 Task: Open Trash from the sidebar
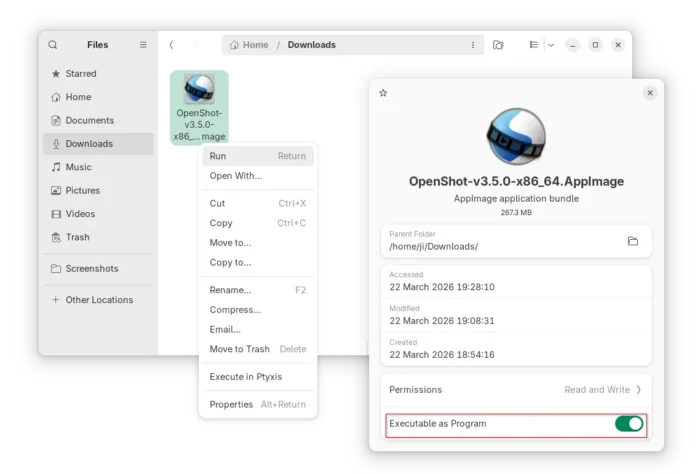[78, 237]
